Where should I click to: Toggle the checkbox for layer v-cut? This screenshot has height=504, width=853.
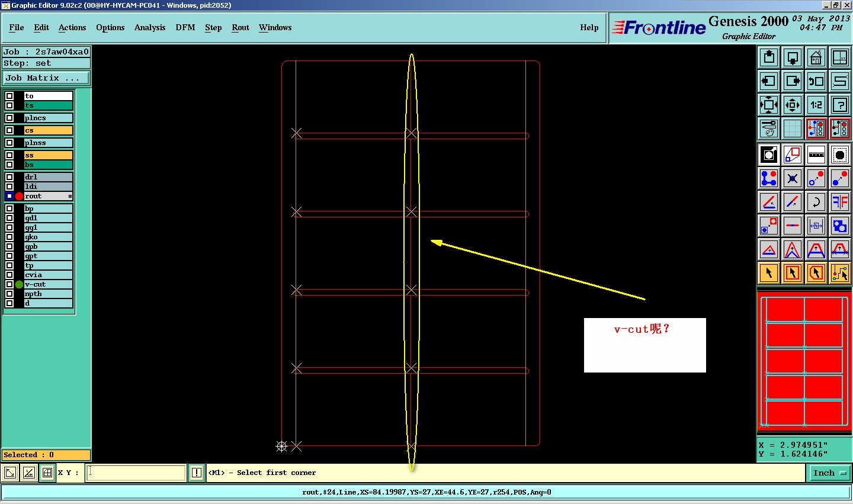pos(9,284)
